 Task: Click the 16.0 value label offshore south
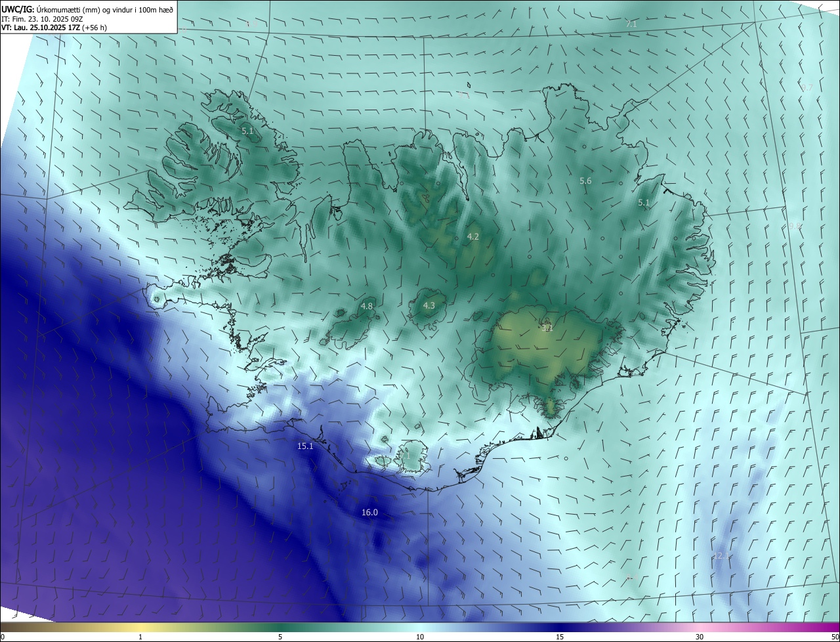369,512
